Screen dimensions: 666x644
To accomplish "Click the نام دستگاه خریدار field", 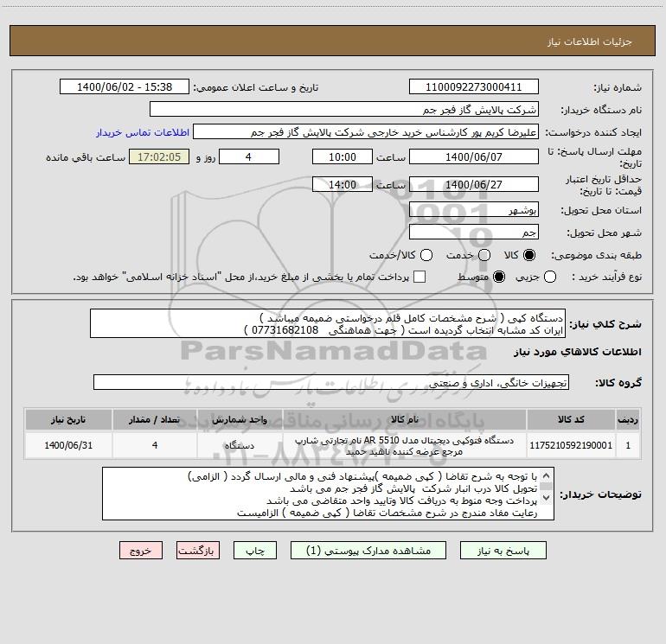I will pyautogui.click(x=344, y=109).
